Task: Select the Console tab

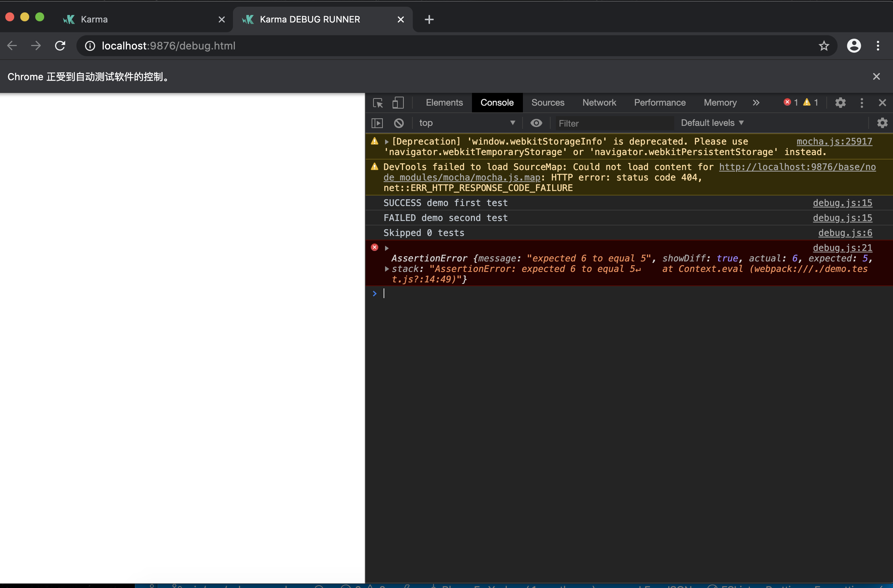Action: click(x=497, y=103)
